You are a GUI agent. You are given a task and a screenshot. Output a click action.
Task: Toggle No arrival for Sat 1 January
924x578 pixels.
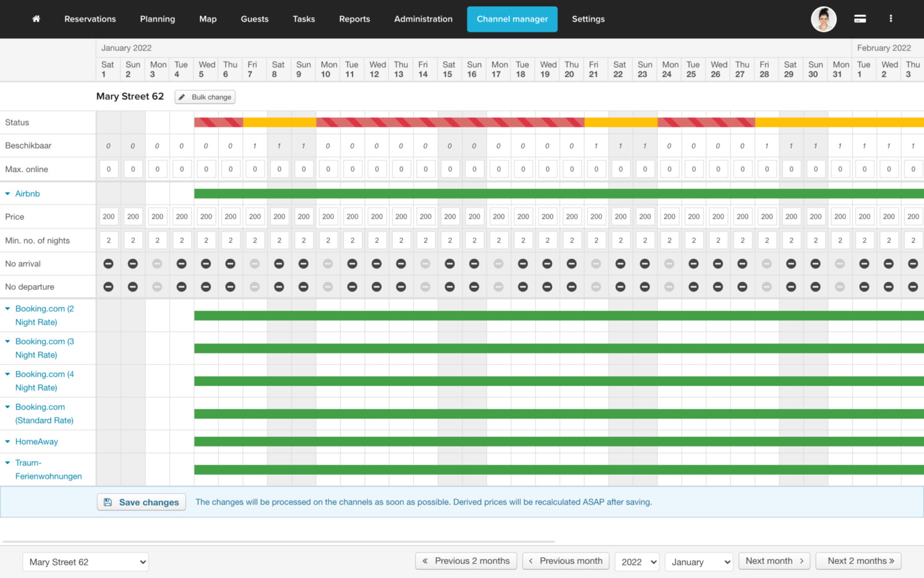pyautogui.click(x=109, y=264)
